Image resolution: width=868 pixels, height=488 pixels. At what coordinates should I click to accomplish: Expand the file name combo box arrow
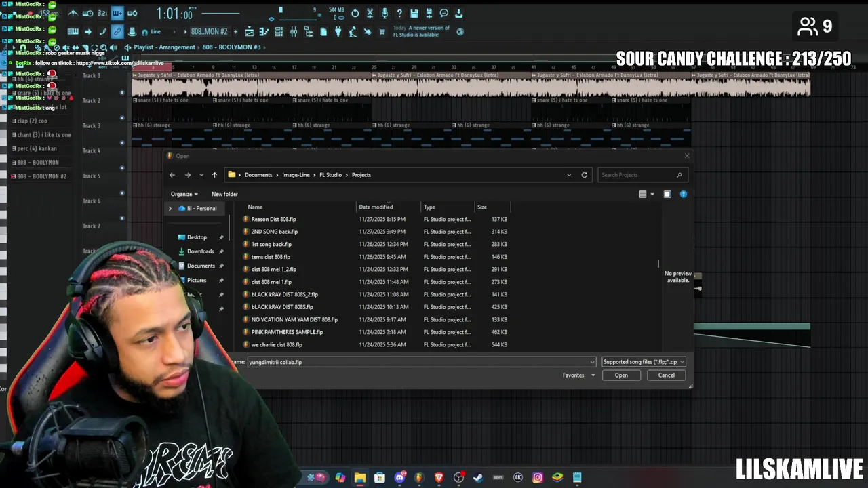(x=592, y=362)
